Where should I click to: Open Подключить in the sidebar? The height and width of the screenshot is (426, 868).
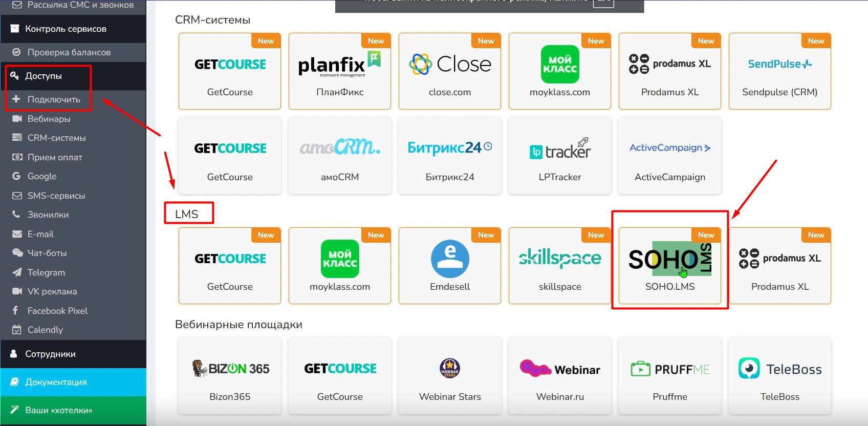[x=54, y=99]
